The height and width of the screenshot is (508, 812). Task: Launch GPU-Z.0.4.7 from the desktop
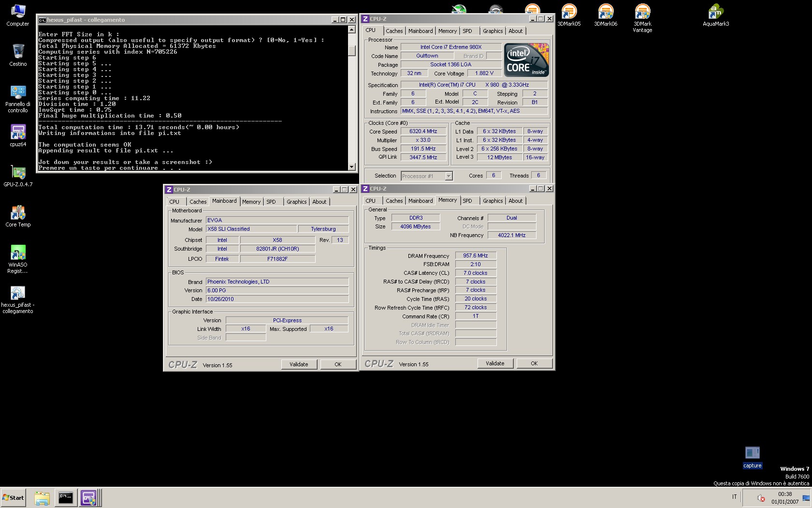pos(18,176)
